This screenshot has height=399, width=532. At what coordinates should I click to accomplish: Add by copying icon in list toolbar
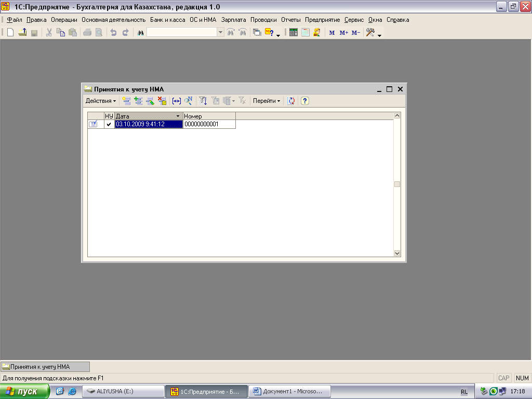(x=138, y=101)
